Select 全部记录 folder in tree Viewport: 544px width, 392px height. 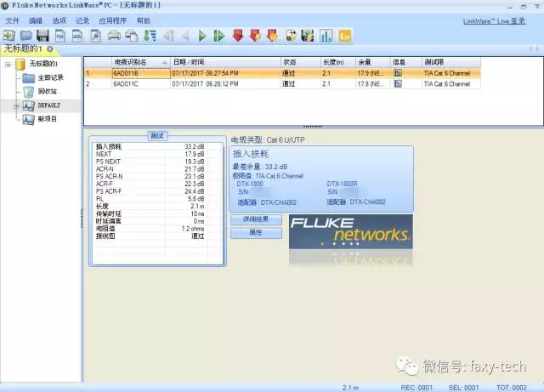coord(51,77)
